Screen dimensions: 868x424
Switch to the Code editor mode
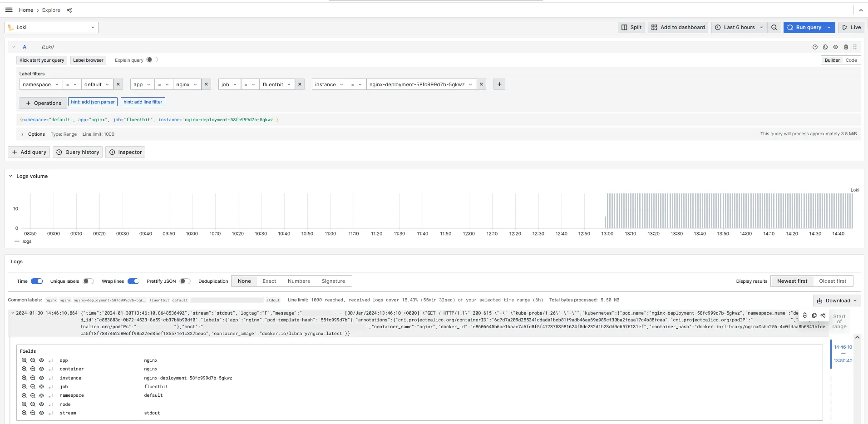point(851,60)
